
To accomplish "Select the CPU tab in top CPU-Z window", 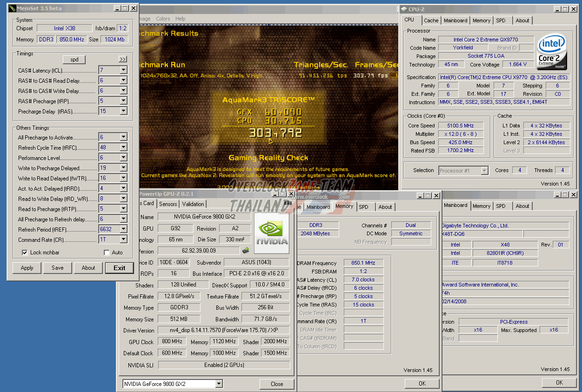I will pos(409,20).
